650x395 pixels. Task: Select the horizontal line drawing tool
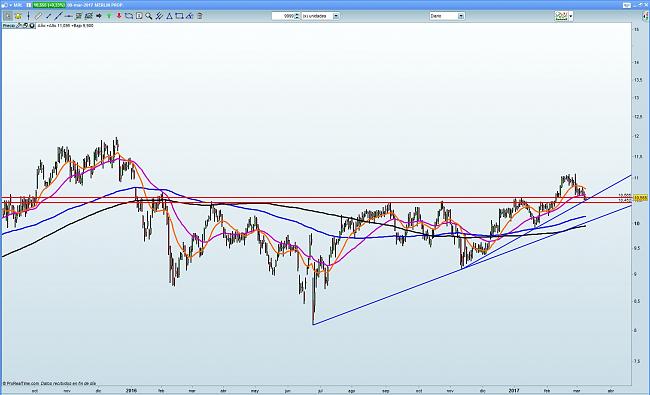69,16
